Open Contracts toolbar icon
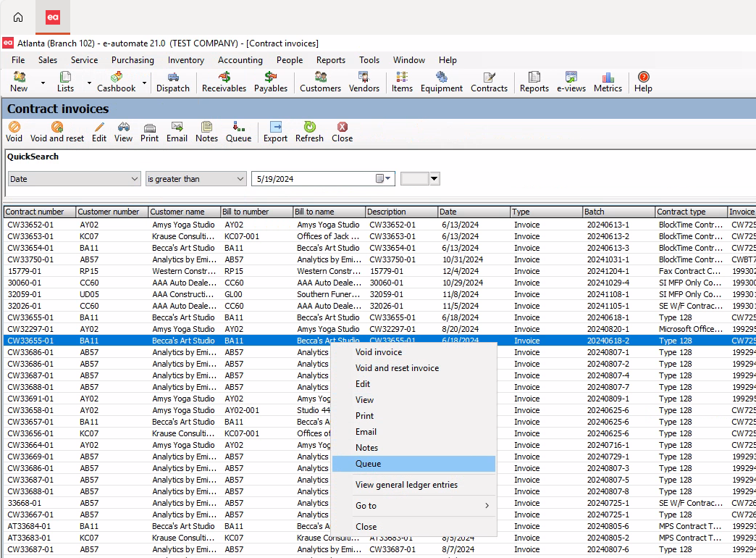 pyautogui.click(x=489, y=82)
